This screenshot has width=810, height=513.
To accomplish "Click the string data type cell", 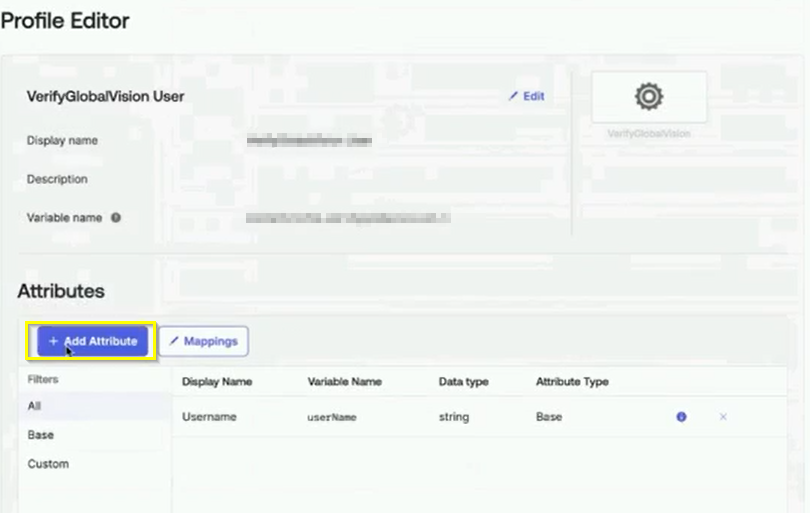I will pyautogui.click(x=453, y=417).
